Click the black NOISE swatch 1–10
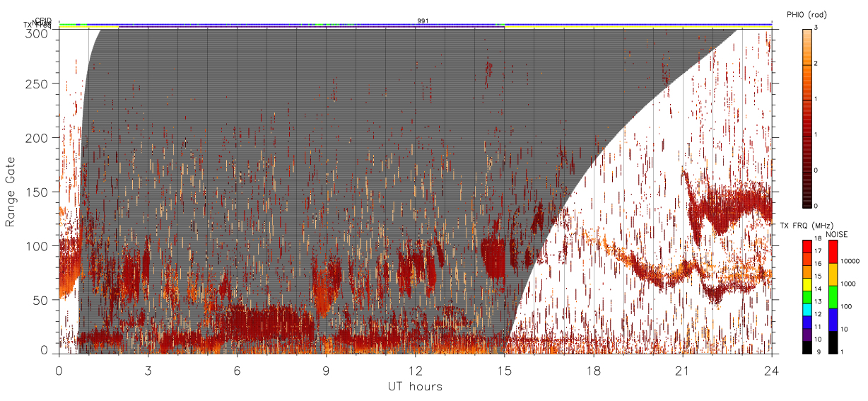Screen dimensions: 868x401 (x=833, y=342)
